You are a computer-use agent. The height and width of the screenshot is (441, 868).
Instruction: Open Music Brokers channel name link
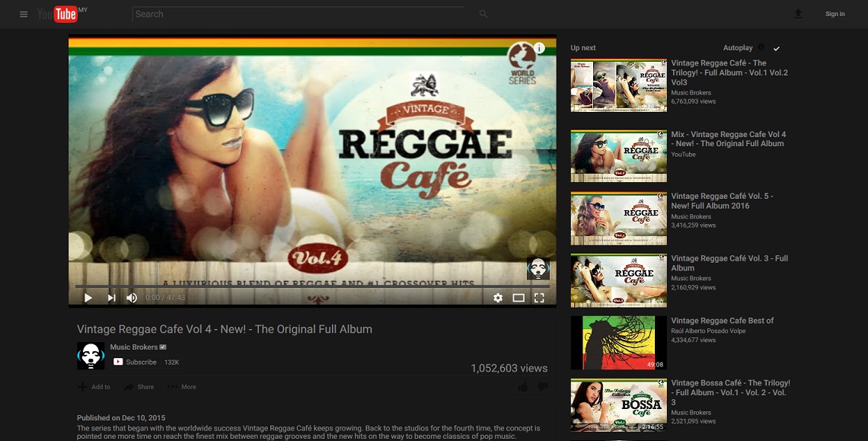[x=134, y=347]
